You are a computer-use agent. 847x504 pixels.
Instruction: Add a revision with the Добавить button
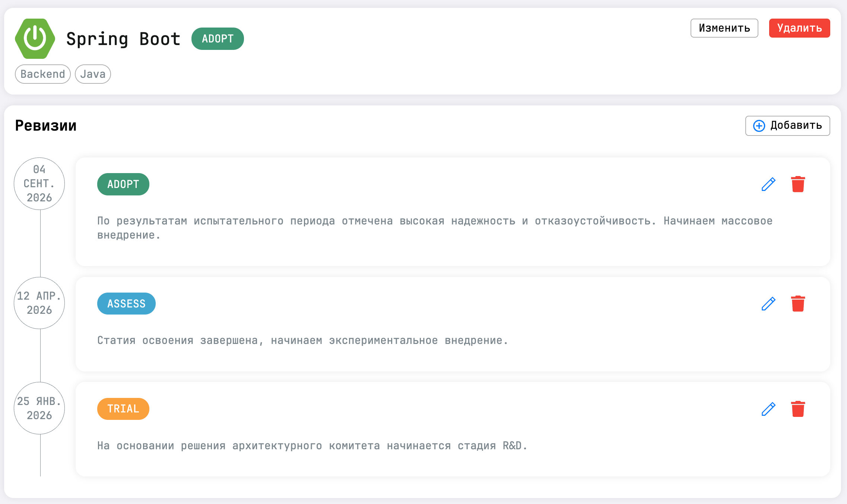(x=787, y=125)
